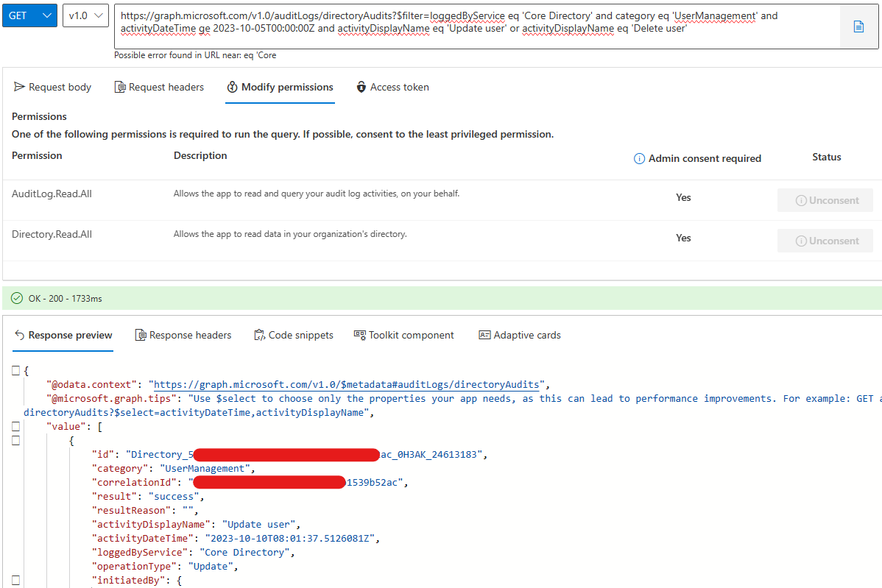Click the success checkmark on the OK 200 banner
The height and width of the screenshot is (588, 882).
pos(16,298)
